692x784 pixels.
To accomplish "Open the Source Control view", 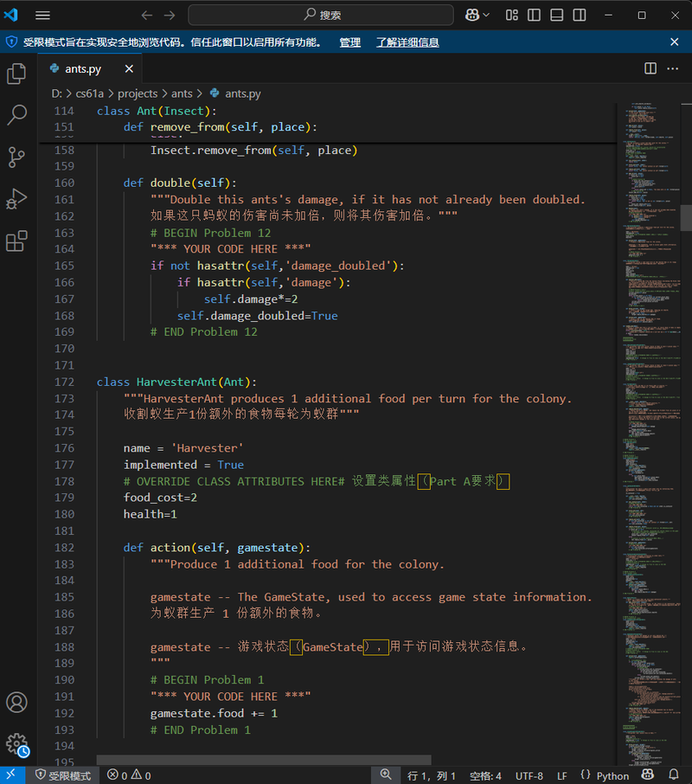I will point(17,157).
